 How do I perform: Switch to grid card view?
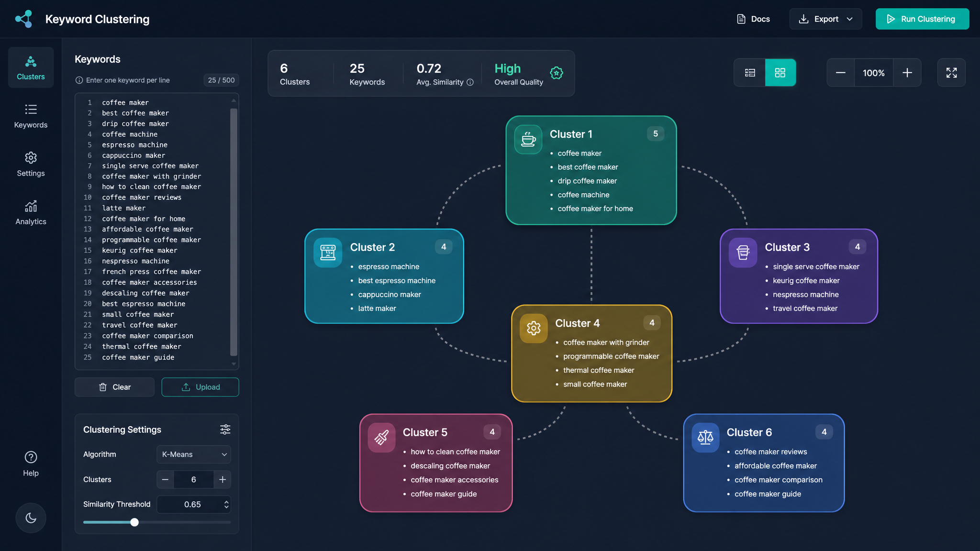pos(780,73)
